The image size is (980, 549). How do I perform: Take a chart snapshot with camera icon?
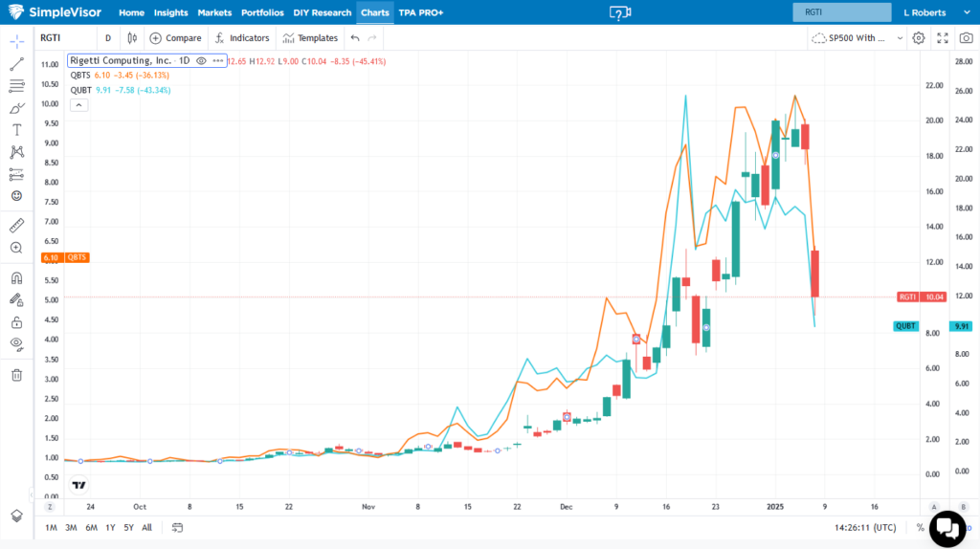pyautogui.click(x=967, y=38)
